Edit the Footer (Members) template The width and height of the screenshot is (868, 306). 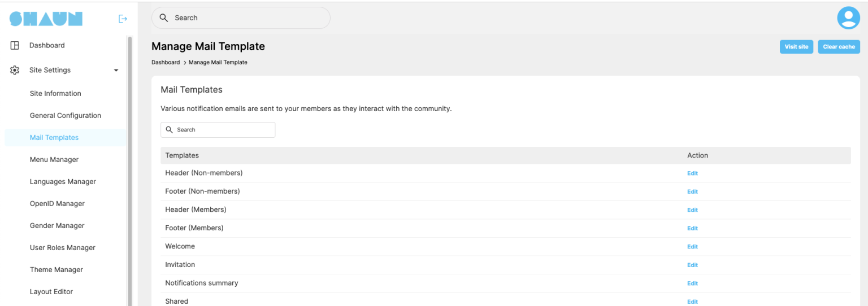[692, 229]
